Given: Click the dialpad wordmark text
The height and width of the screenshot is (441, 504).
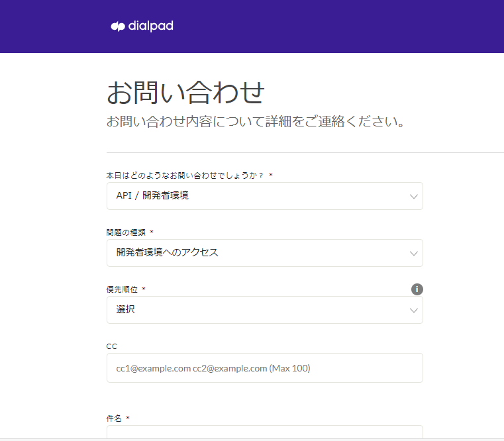Looking at the screenshot, I should point(151,26).
